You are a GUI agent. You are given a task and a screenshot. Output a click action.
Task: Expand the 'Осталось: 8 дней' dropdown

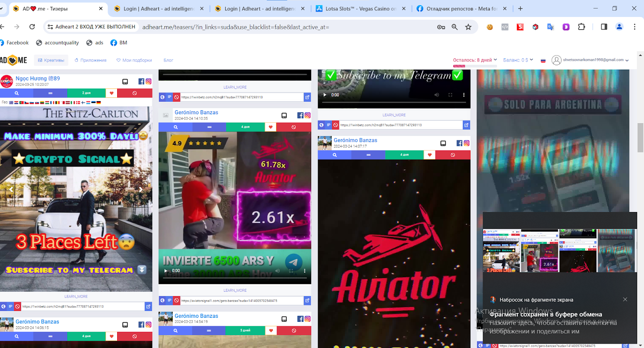tap(475, 60)
